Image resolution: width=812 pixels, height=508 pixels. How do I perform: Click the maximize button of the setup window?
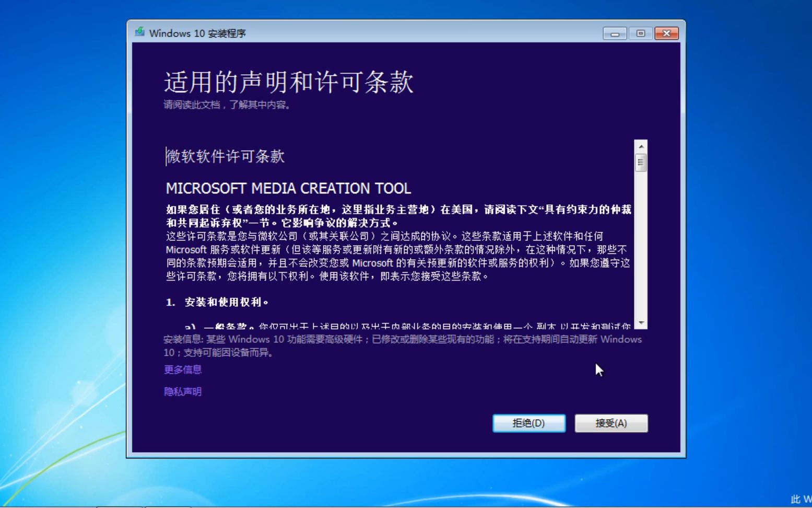[x=640, y=33]
